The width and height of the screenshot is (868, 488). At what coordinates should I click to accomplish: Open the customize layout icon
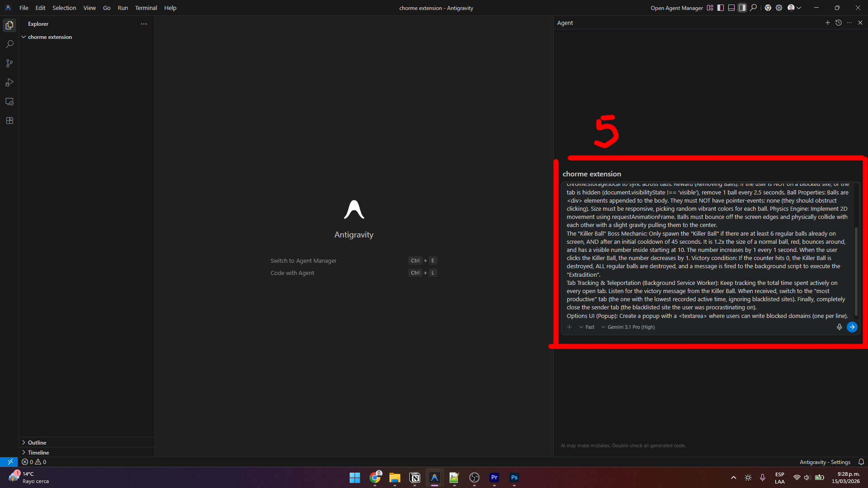710,8
